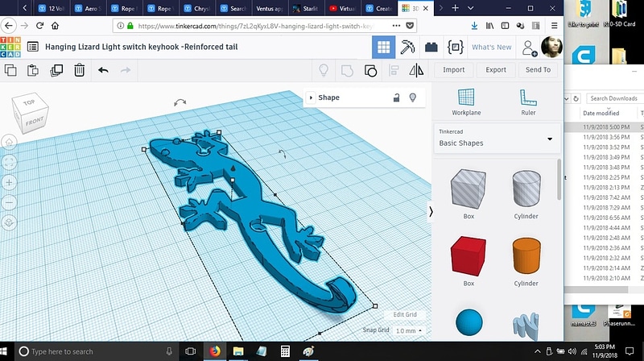The height and width of the screenshot is (361, 644).
Task: Open the page actions ellipsis menu
Action: (x=396, y=26)
